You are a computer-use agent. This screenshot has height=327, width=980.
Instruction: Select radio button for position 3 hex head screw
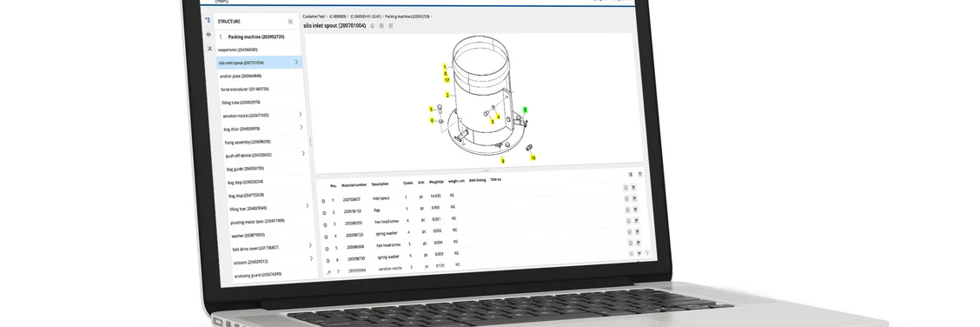325,224
